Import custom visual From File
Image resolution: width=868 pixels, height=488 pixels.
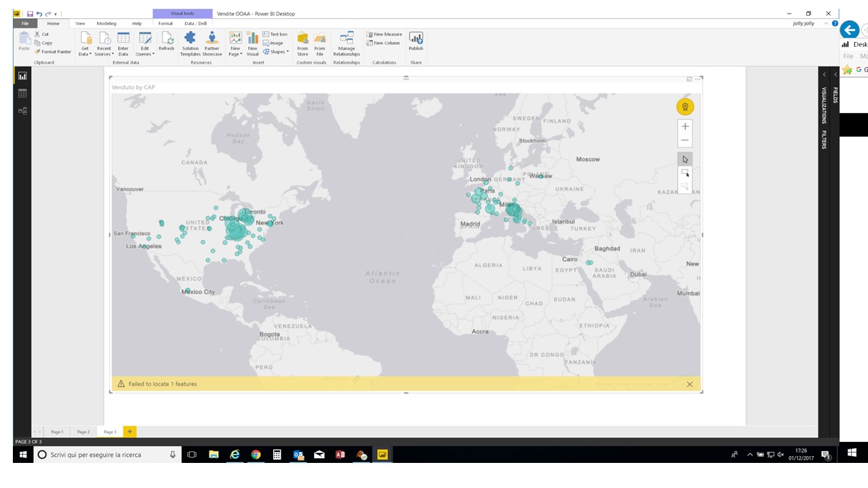coord(319,44)
